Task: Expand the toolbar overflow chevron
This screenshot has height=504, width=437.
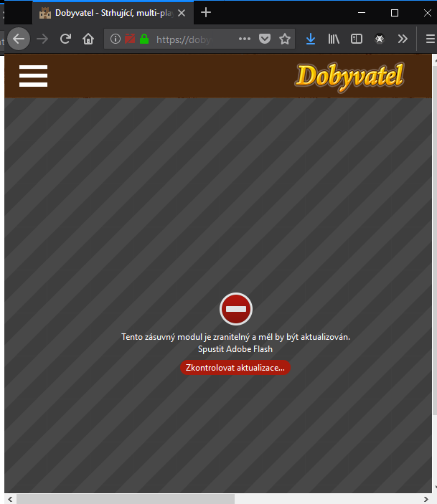Action: pos(402,39)
